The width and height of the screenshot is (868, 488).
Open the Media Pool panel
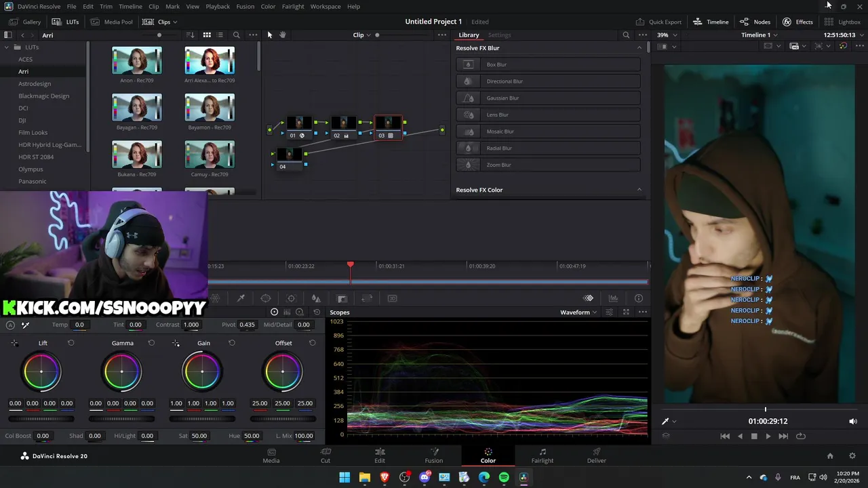click(112, 22)
